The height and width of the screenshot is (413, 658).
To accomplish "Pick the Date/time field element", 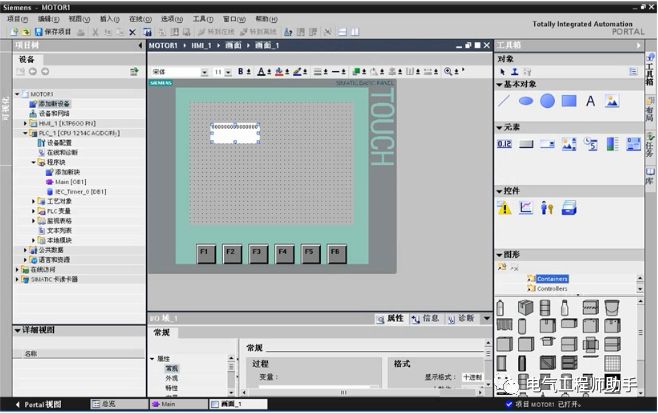I will [591, 144].
